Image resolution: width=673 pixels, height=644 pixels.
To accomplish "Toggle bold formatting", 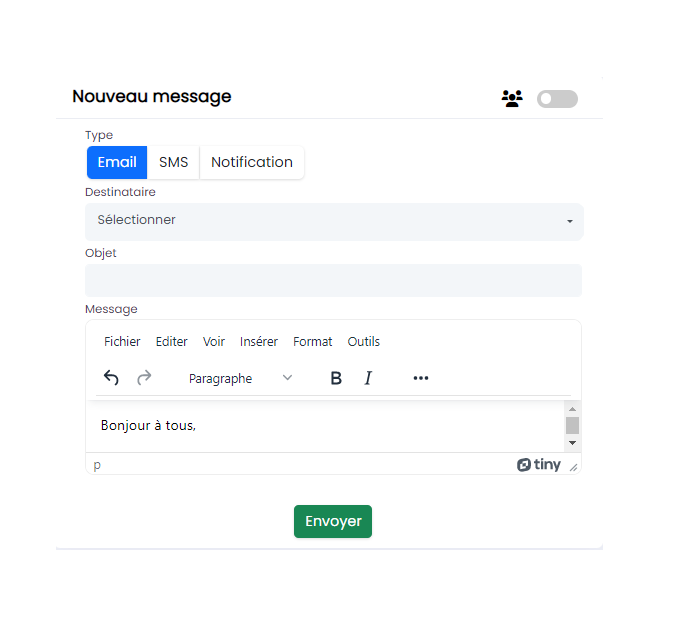I will 336,378.
